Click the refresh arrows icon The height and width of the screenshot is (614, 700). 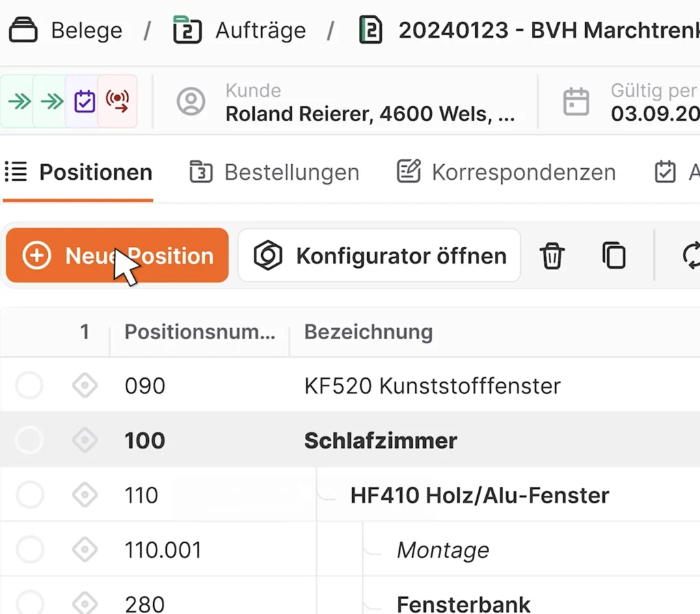691,256
